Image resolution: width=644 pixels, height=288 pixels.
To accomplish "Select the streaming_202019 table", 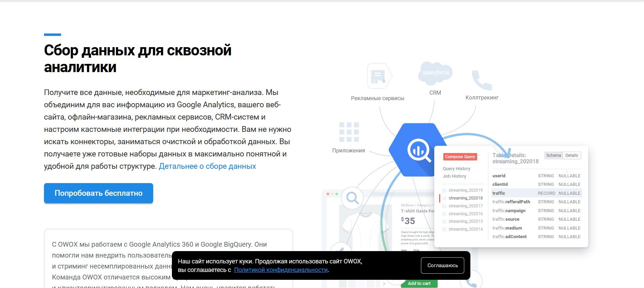I will coord(465,190).
